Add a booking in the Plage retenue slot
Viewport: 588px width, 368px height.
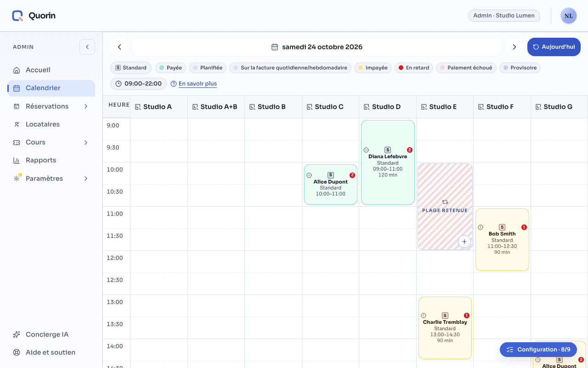pos(464,241)
